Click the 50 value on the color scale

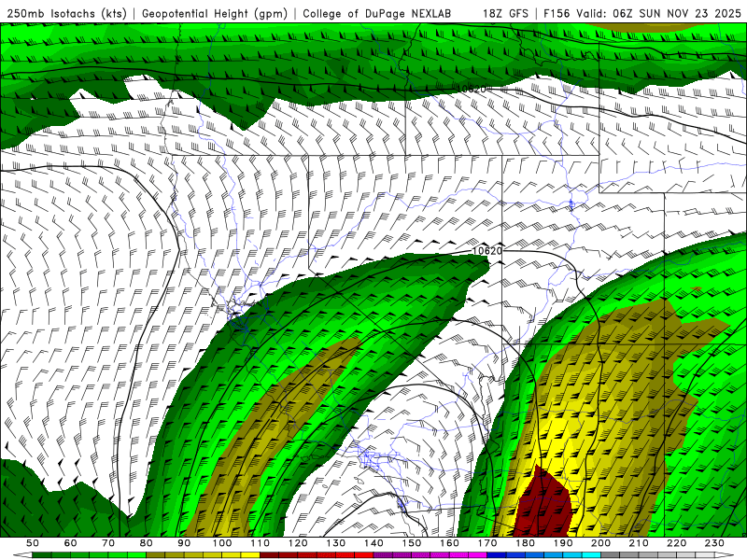(x=33, y=543)
